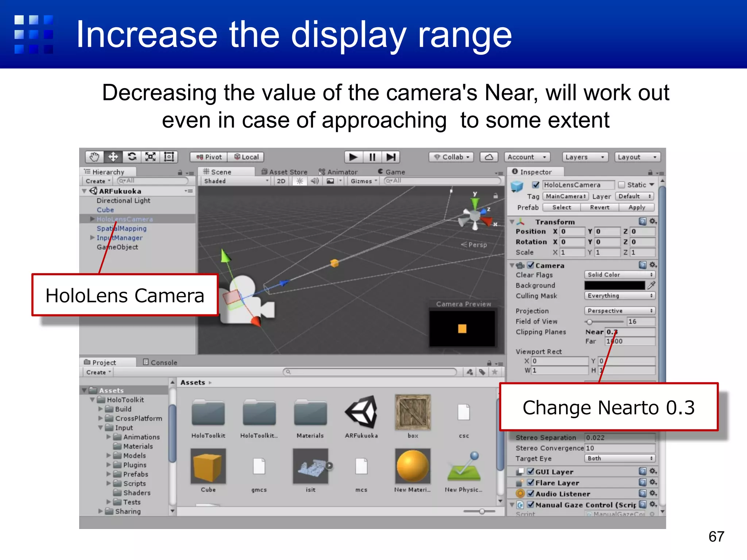Viewport: 747px width, 560px height.
Task: Open Projection Perspective dropdown
Action: [x=620, y=311]
